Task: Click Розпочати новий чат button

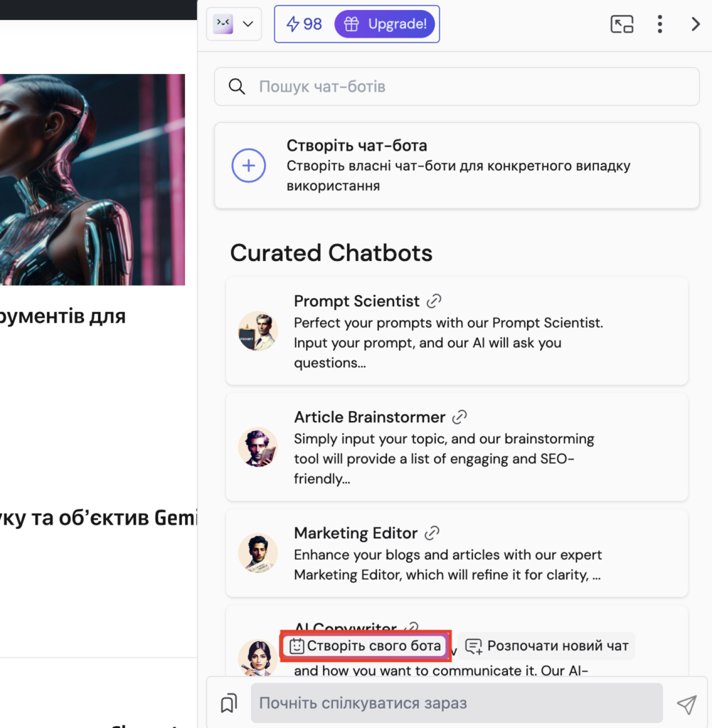Action: (x=546, y=646)
